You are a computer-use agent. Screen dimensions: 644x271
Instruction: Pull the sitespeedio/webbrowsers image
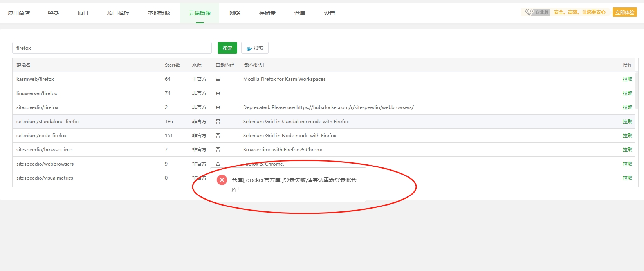pos(628,164)
